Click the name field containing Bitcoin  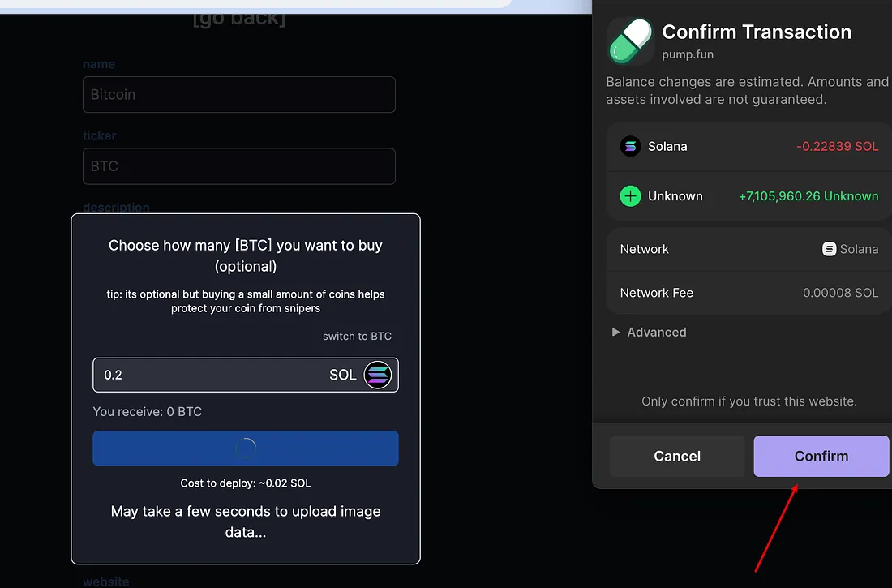239,95
